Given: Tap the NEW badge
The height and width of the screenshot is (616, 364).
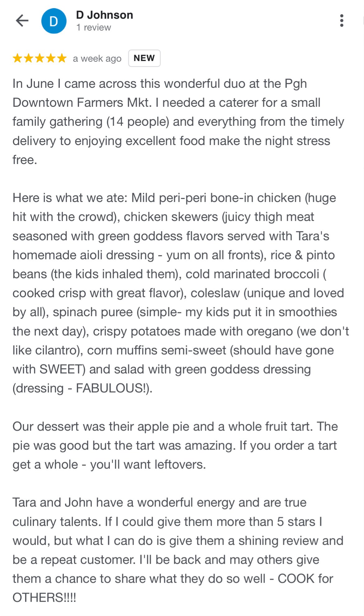Looking at the screenshot, I should 144,58.
